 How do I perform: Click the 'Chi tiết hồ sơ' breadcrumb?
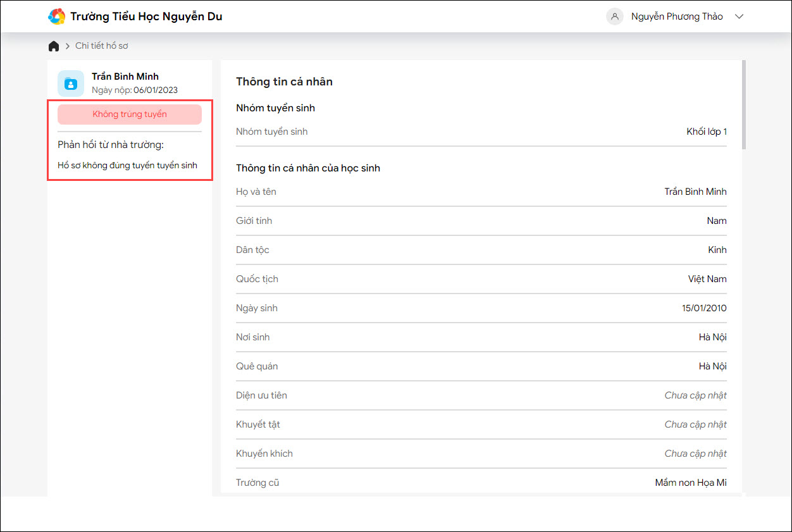click(102, 46)
